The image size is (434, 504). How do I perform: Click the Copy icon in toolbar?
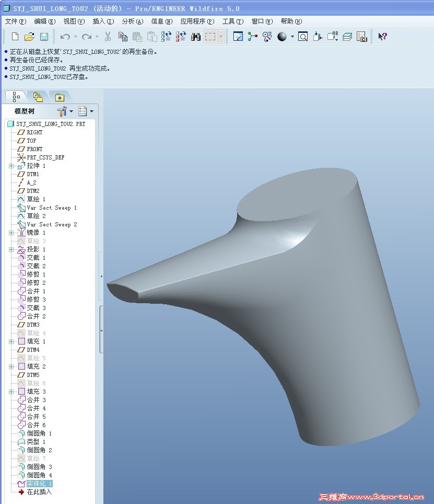pyautogui.click(x=123, y=36)
